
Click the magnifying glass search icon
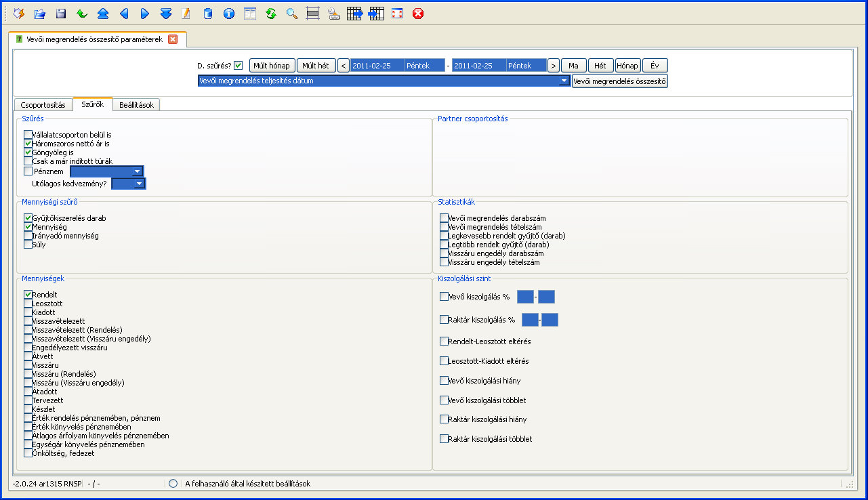coord(292,14)
